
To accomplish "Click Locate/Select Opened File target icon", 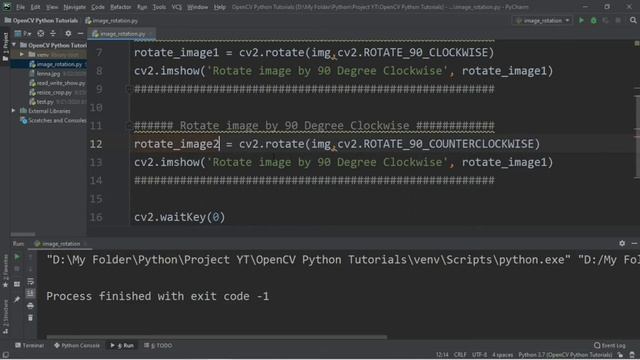I will point(40,33).
